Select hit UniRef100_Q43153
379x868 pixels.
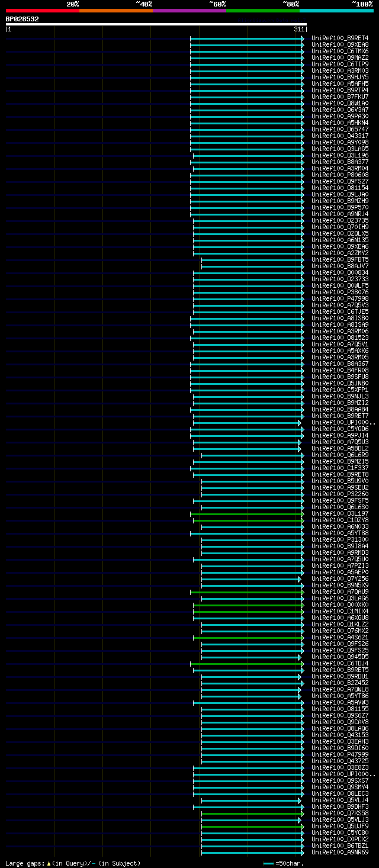tap(340, 735)
